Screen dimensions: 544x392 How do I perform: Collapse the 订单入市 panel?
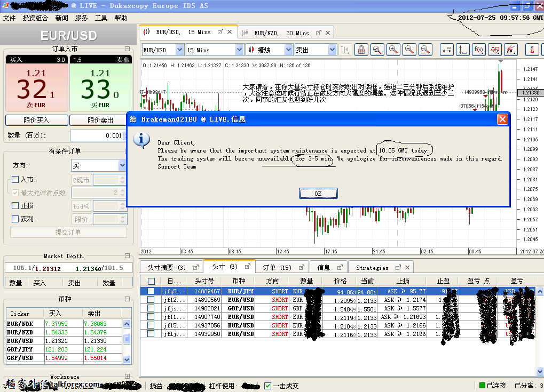(x=128, y=49)
